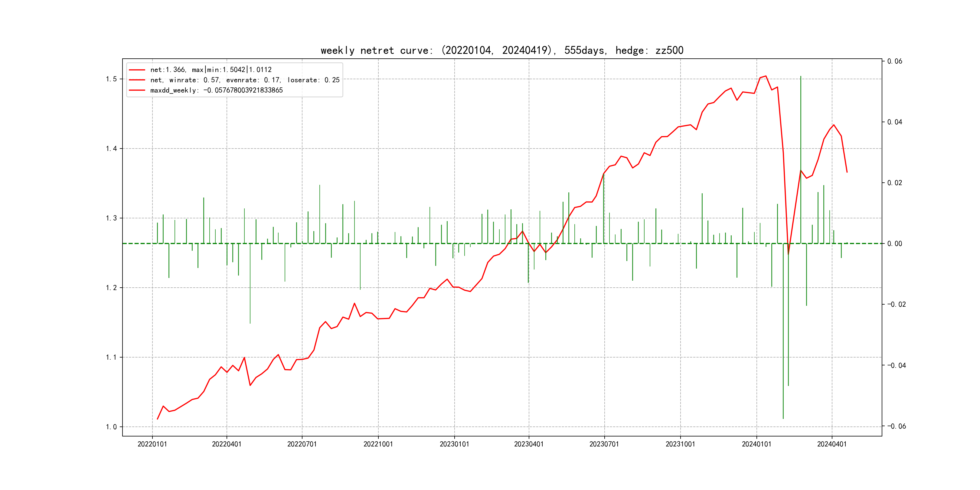Click the 20240401 x-axis date label
Image resolution: width=980 pixels, height=490 pixels.
point(831,444)
